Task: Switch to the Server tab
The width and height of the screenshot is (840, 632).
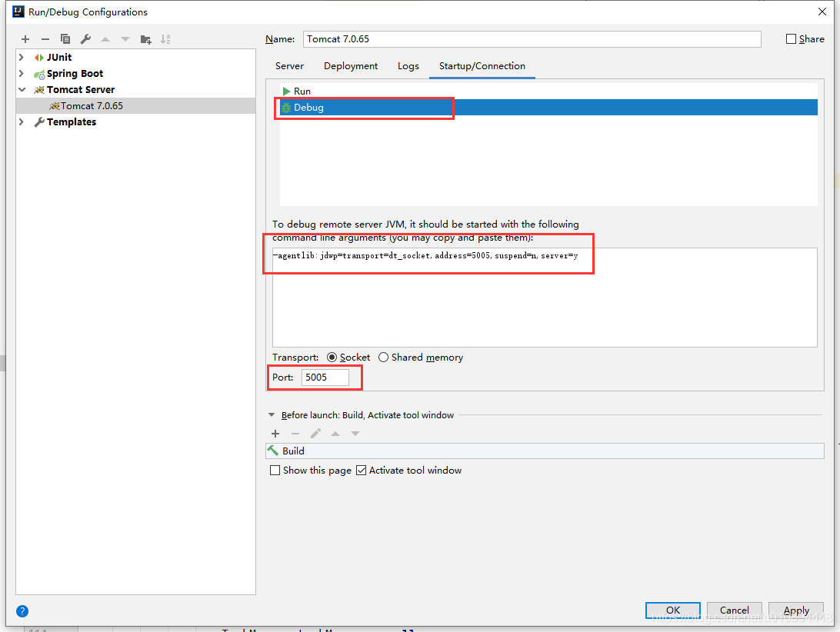Action: coord(289,66)
